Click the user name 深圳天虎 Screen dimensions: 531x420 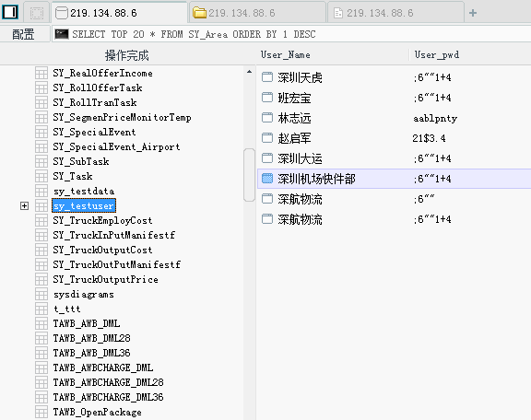300,78
